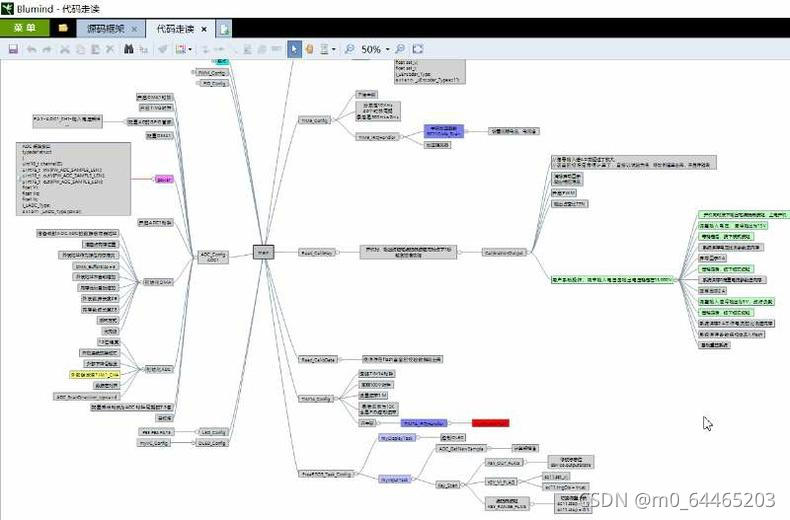Viewport: 790px width, 520px height.
Task: Select the PID_Config node
Action: [215, 83]
